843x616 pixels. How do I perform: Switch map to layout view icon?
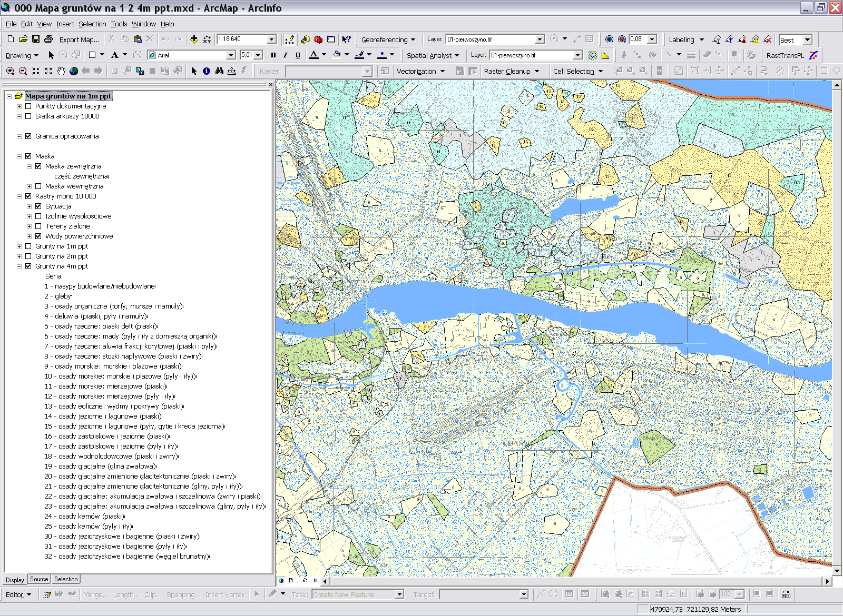coord(291,580)
